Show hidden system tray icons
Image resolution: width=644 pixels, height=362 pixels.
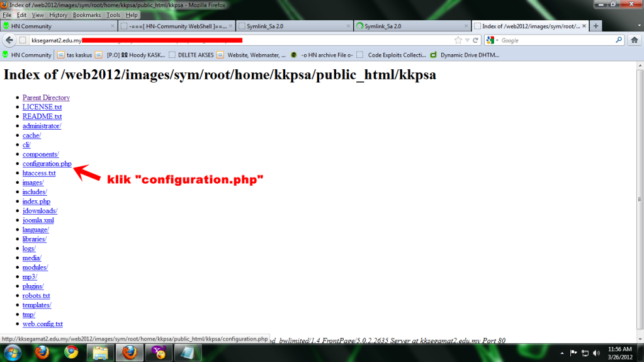click(562, 353)
